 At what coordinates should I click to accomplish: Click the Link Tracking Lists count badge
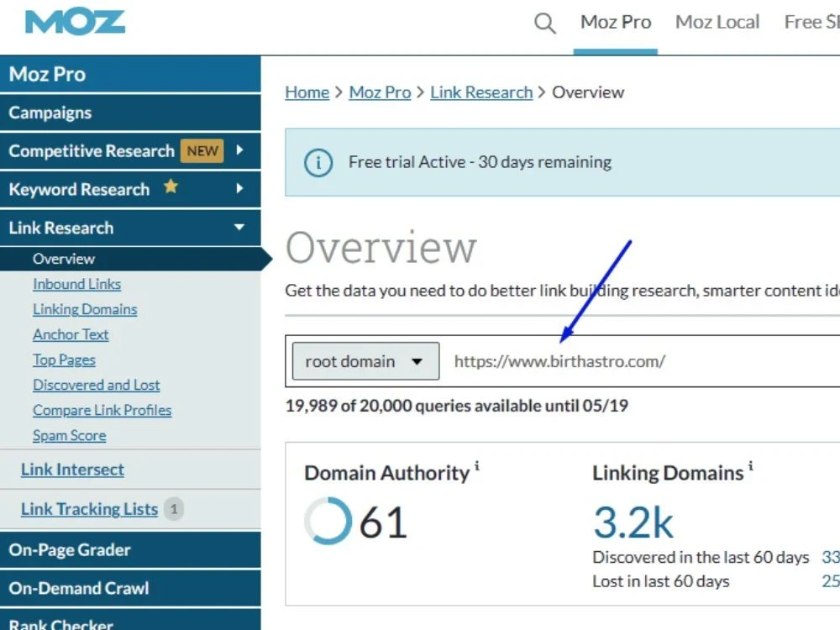[x=174, y=509]
